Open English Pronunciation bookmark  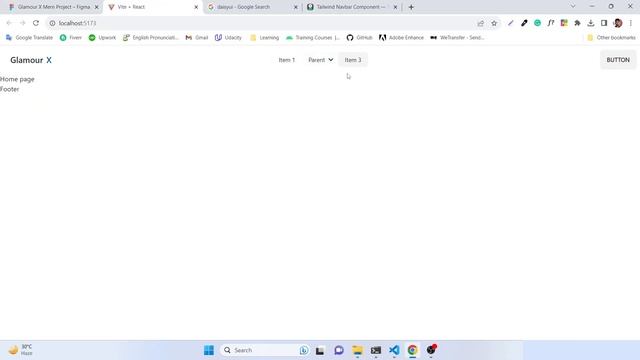[x=151, y=38]
